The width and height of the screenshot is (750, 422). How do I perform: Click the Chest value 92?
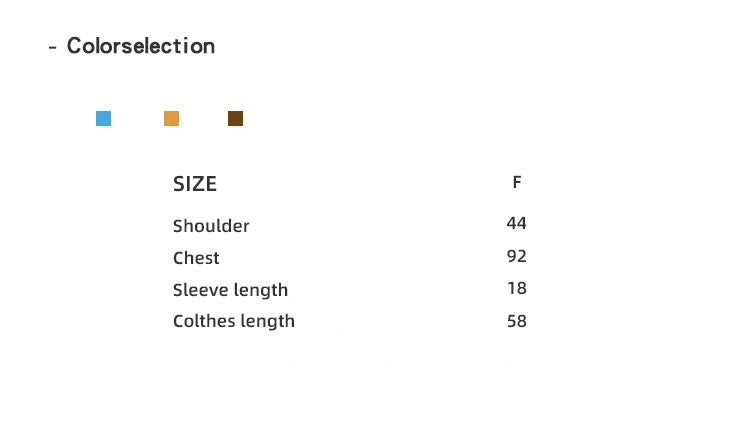tap(516, 256)
